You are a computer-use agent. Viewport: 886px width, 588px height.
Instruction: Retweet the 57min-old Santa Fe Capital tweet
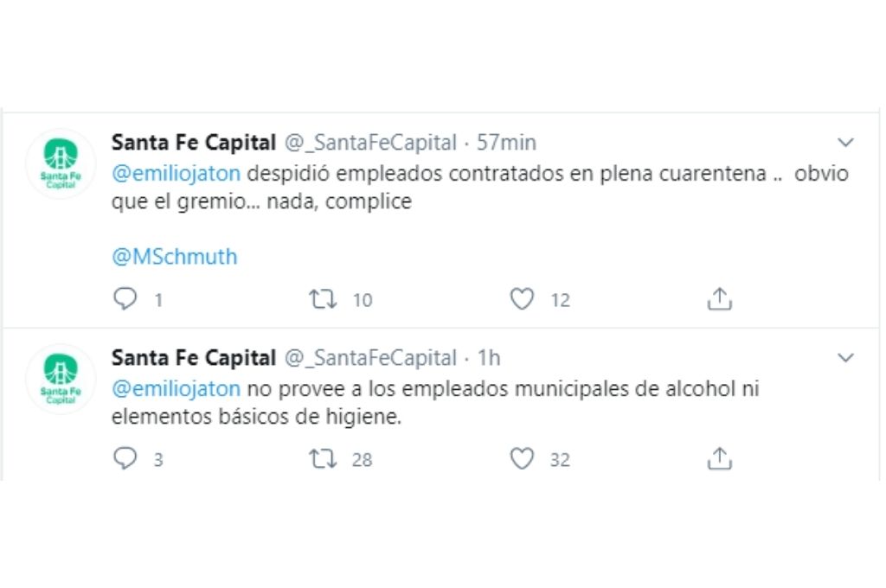point(323,299)
